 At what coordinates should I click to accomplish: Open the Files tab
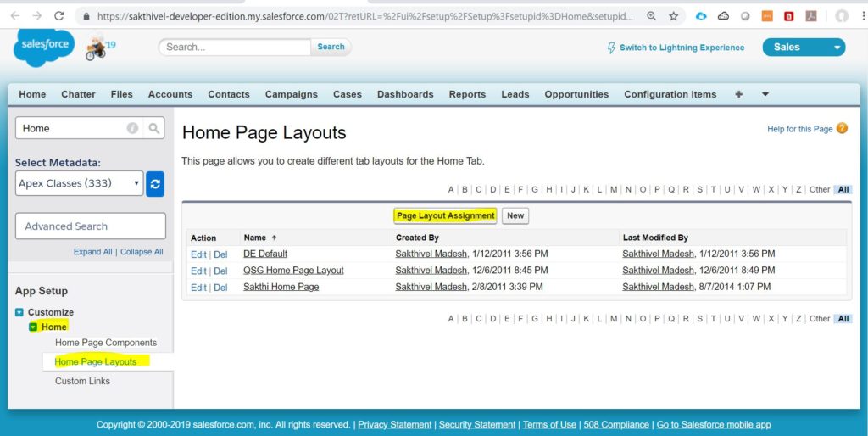(x=122, y=94)
